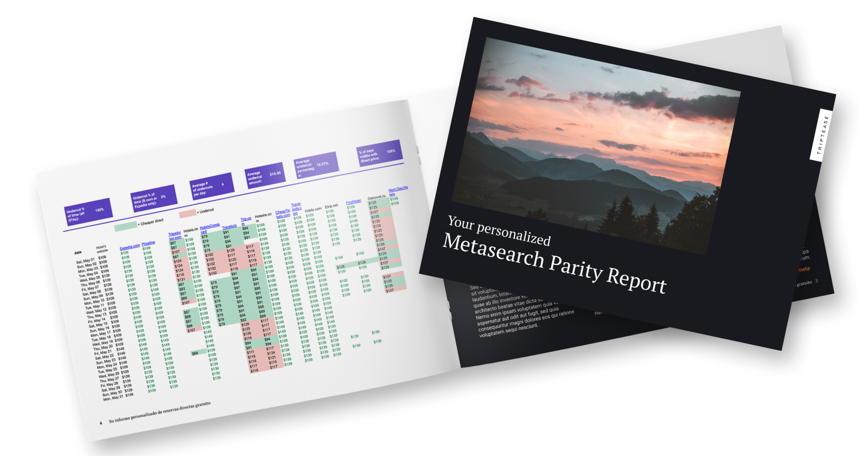This screenshot has height=456, width=868.
Task: Select the 'Sat, May 01' date row
Action: (85, 261)
